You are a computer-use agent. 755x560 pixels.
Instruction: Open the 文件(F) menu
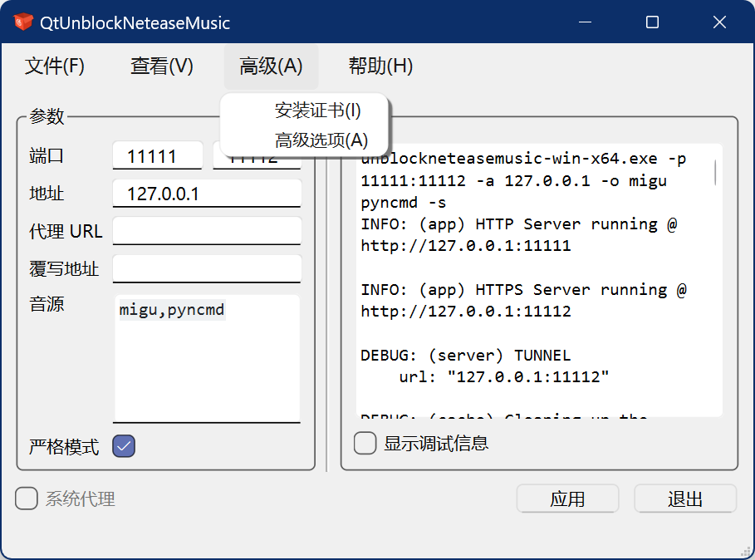pos(55,66)
